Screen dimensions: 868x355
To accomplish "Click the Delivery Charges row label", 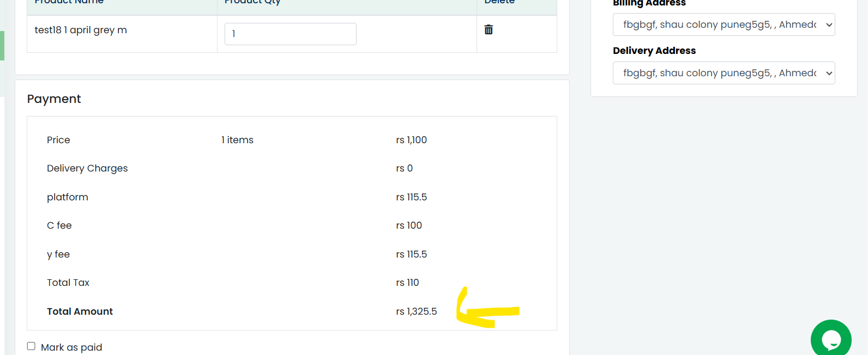I will tap(87, 168).
